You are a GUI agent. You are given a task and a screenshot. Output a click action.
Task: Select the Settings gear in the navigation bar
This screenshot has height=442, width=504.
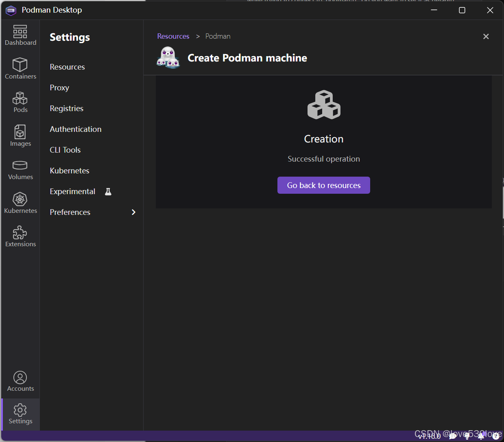[20, 414]
